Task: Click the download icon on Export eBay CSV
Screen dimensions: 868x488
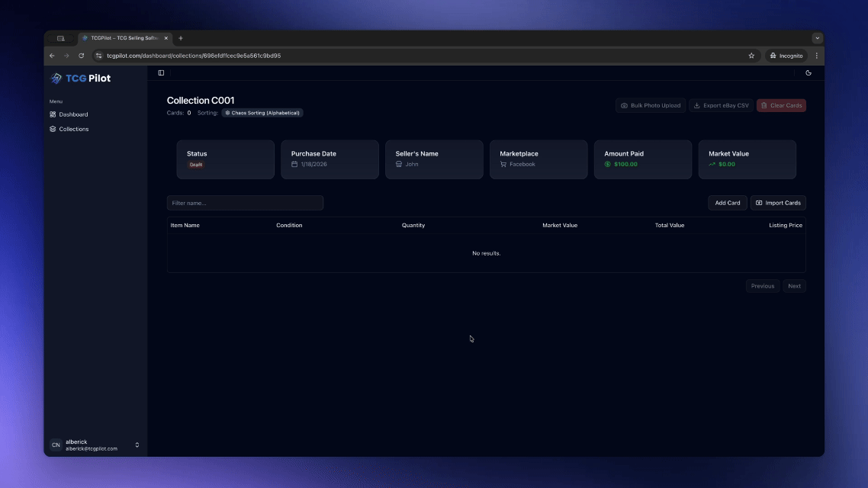Action: coord(696,105)
